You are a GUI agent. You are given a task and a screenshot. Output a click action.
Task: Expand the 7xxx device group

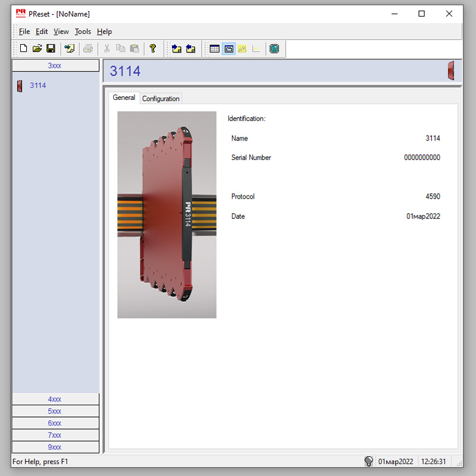click(x=55, y=436)
